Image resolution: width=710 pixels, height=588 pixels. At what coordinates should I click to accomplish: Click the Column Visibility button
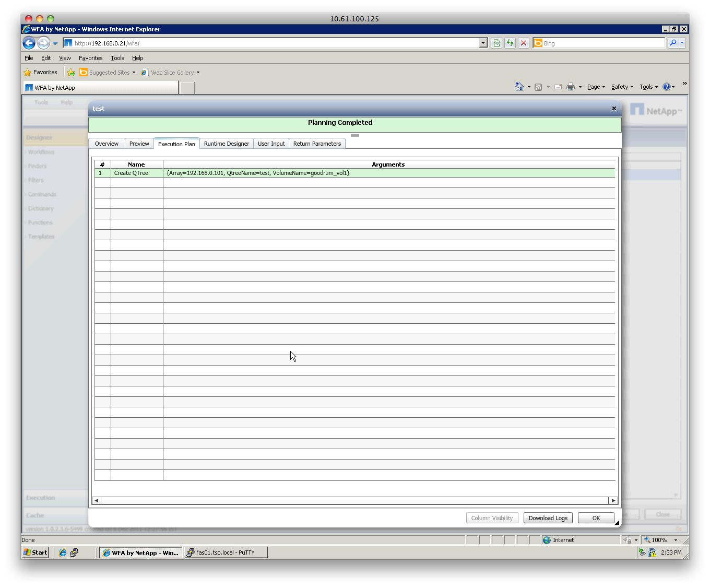pos(492,518)
